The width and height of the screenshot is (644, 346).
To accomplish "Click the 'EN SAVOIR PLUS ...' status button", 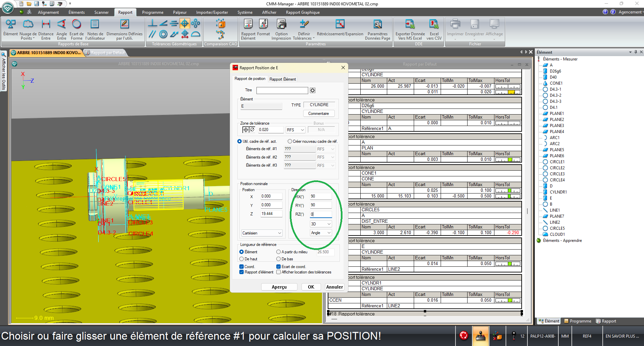I will click(622, 336).
